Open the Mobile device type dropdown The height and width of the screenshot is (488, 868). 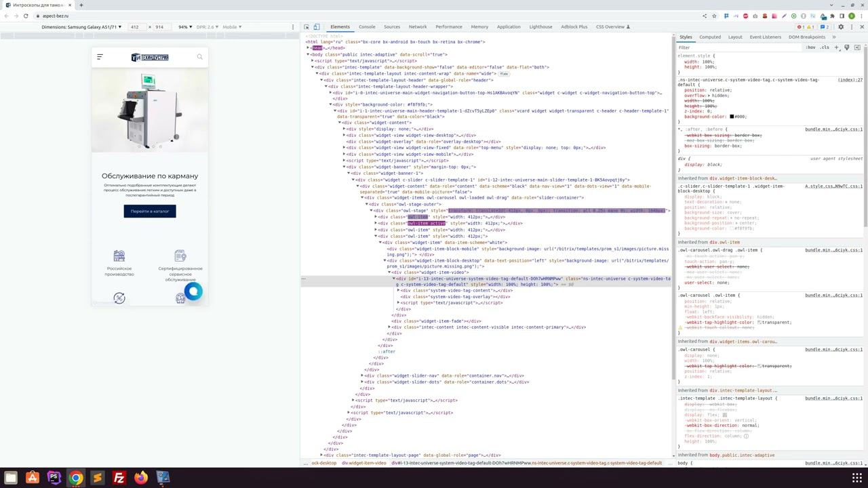point(232,27)
